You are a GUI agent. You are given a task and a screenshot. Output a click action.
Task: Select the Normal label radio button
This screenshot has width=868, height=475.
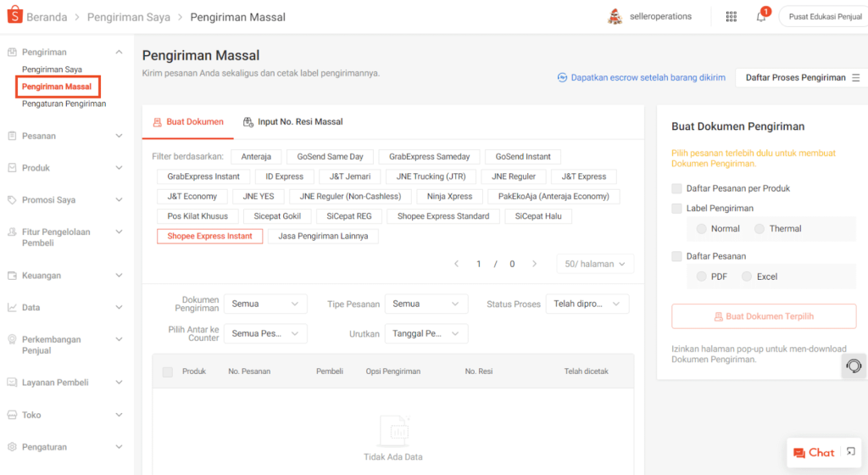[x=701, y=229]
